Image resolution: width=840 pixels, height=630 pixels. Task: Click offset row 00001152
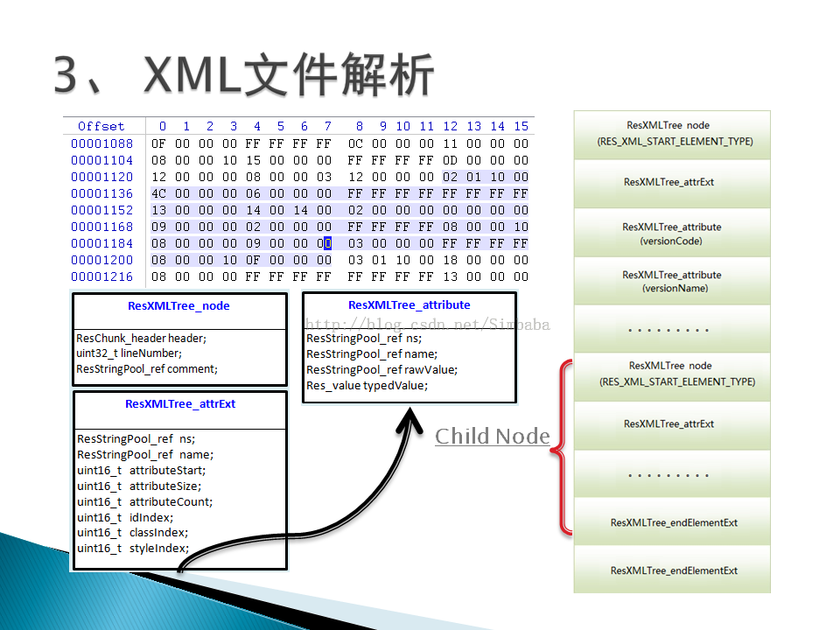coord(299,210)
